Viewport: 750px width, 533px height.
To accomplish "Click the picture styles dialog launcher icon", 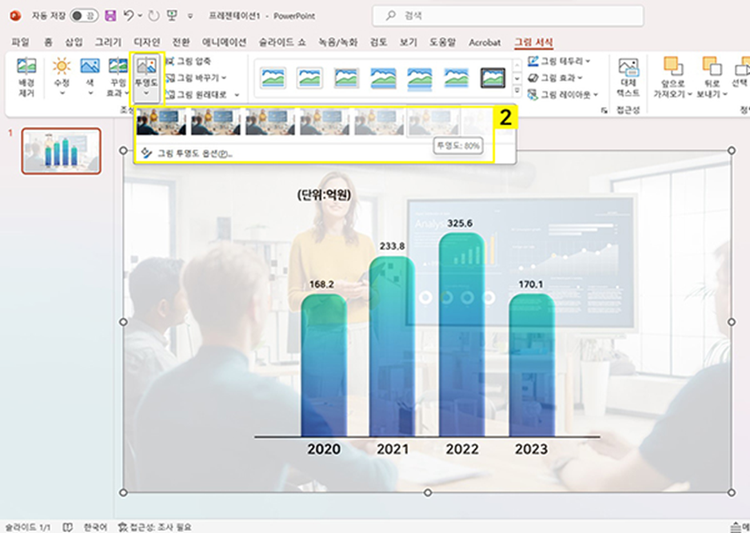I will pos(604,111).
